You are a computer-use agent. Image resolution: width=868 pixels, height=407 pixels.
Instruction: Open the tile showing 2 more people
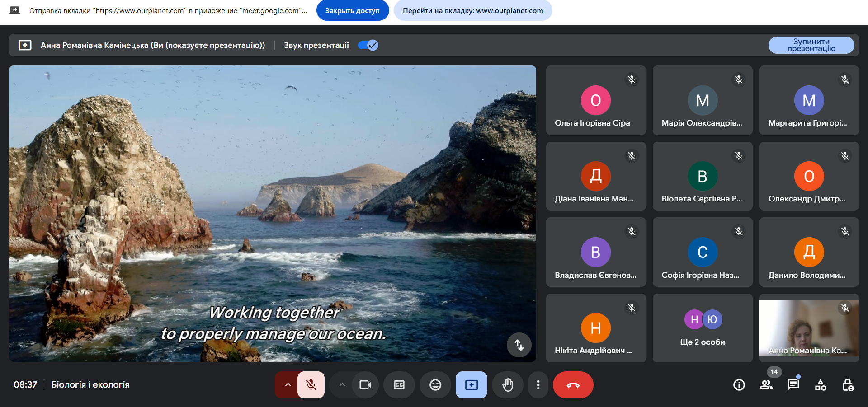703,328
